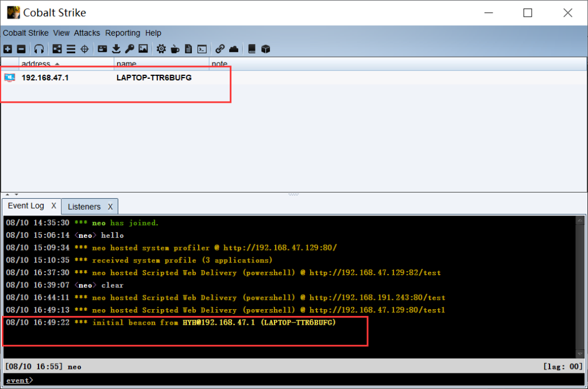
Task: Click the plus icon to connect to team server
Action: coord(7,49)
